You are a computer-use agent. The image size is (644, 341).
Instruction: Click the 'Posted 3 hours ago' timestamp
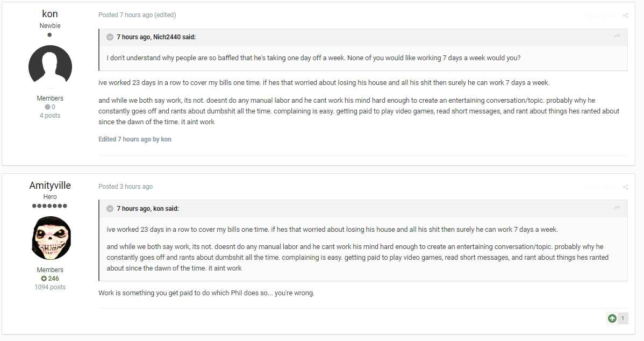coord(125,187)
